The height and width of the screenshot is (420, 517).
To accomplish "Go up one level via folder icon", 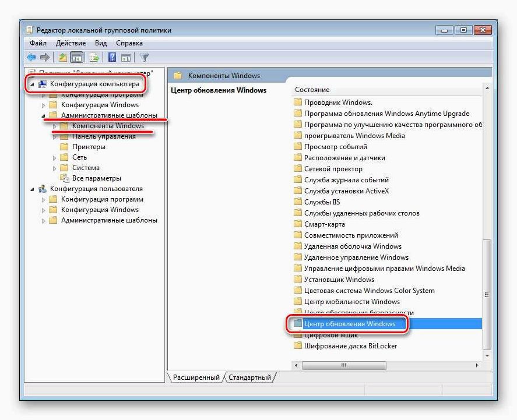I will (x=62, y=58).
